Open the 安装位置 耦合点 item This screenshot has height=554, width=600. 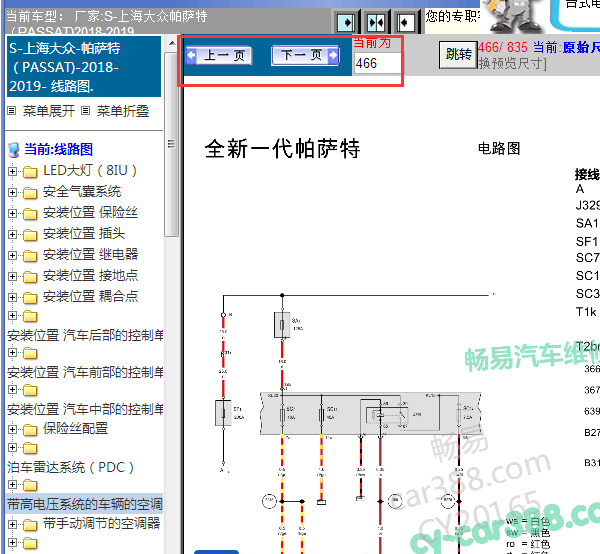(x=90, y=297)
